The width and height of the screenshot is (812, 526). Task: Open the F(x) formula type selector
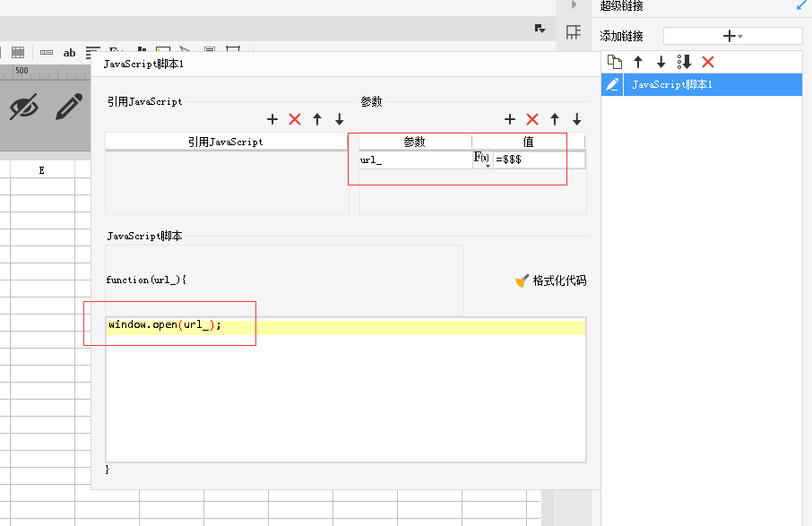(481, 159)
